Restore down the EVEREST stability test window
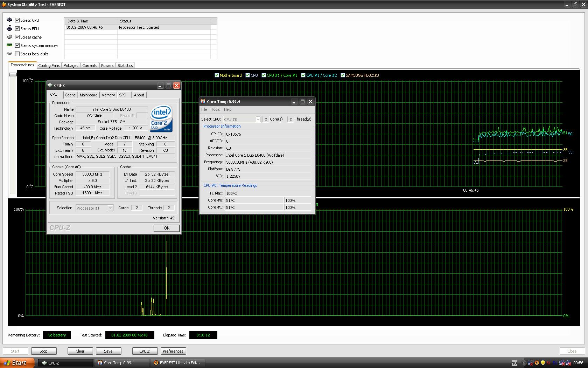Image resolution: width=588 pixels, height=368 pixels. click(x=575, y=5)
